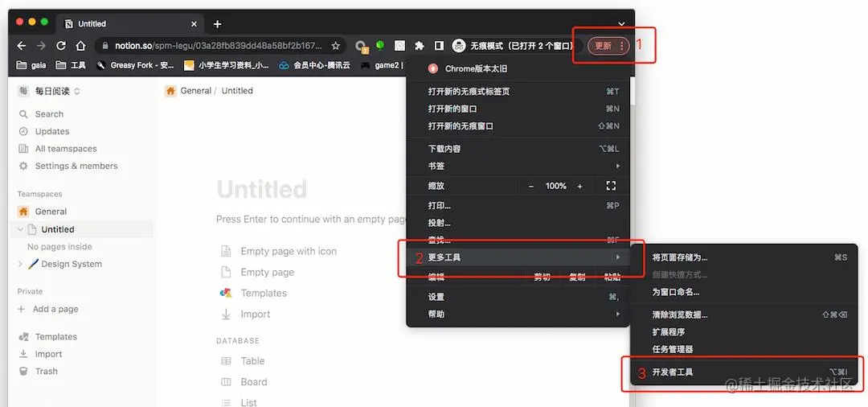Click the address bar URL field
868x407 pixels.
click(219, 46)
